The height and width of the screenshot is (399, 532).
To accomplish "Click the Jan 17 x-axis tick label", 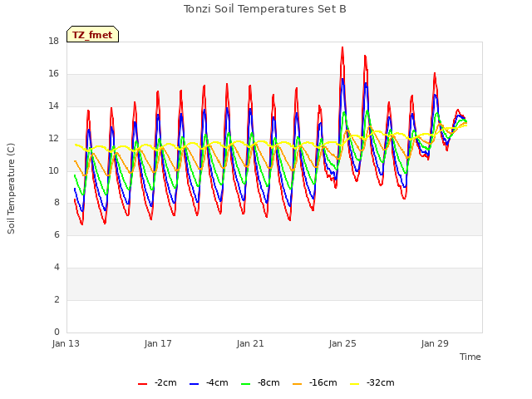I will pos(158,343).
